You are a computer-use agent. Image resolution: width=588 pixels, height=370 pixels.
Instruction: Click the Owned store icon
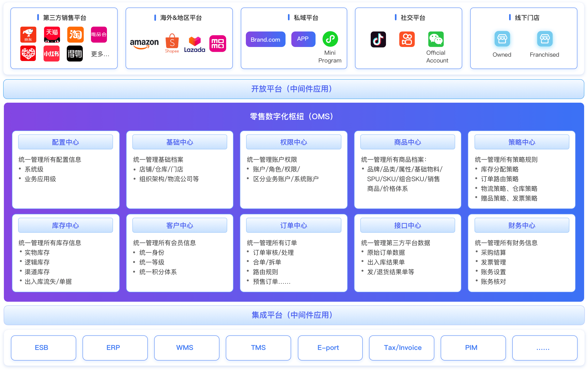(502, 39)
